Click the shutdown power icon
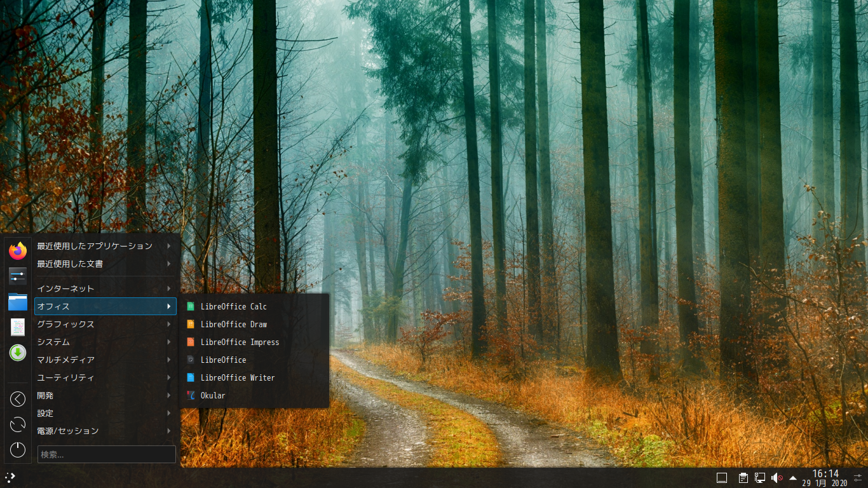This screenshot has width=868, height=488. (18, 450)
